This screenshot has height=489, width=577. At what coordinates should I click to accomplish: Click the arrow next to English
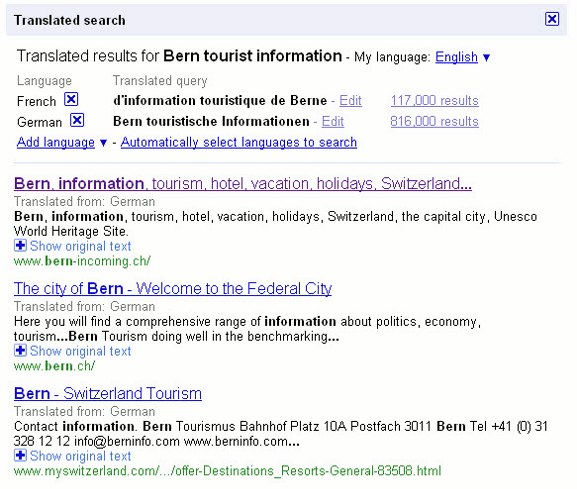(x=486, y=58)
